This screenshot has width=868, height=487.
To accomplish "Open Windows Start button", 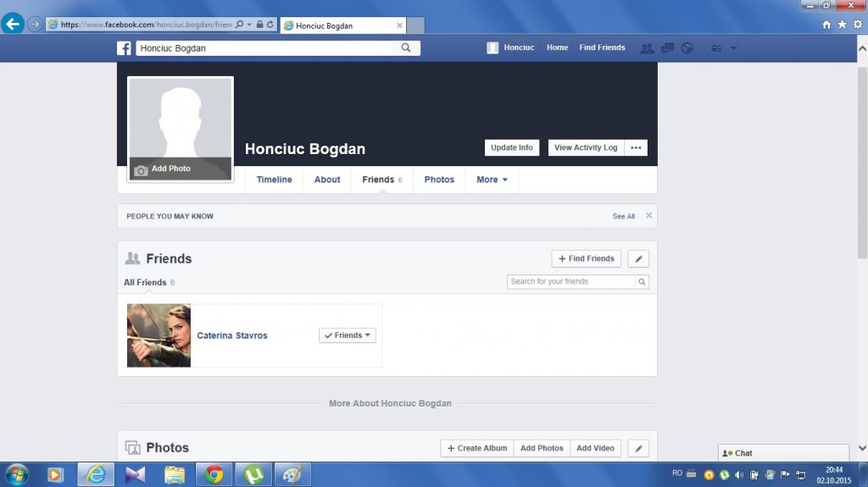I will point(16,475).
